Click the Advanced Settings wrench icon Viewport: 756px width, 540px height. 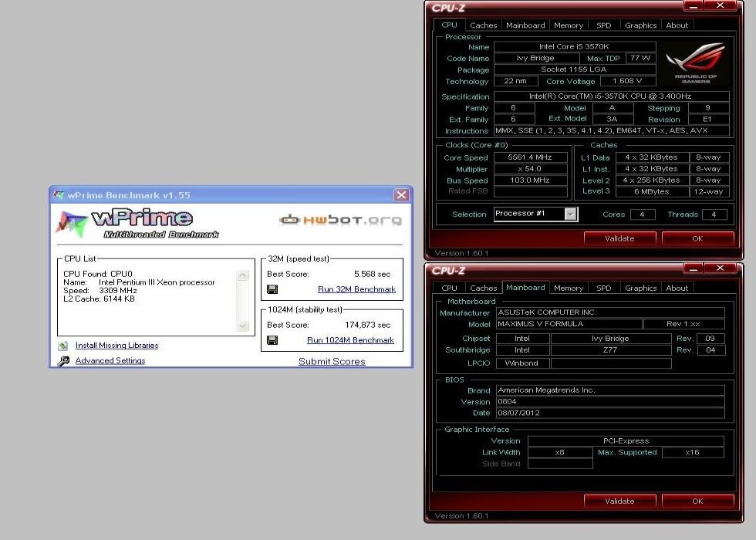pos(63,361)
